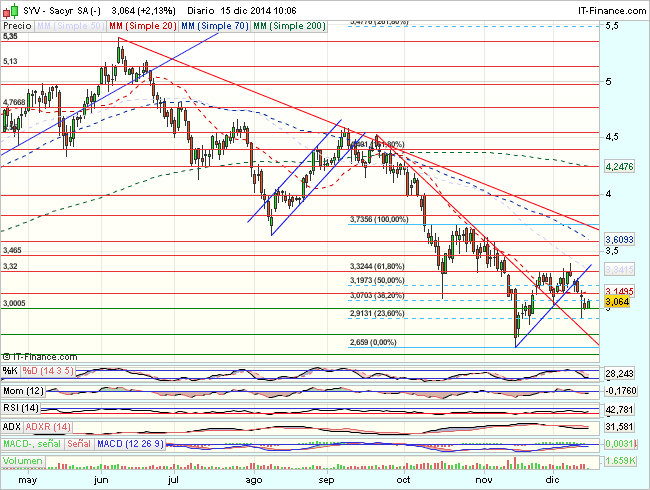Click the 0,0031 MACD value
650x490 pixels.
(619, 444)
